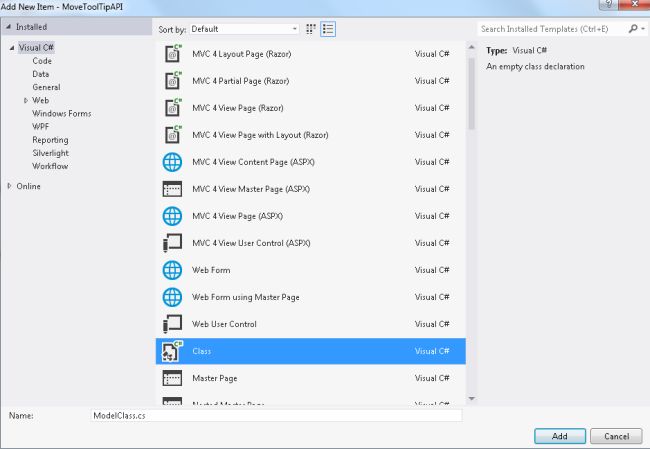Image resolution: width=650 pixels, height=449 pixels.
Task: Click the Cancel button
Action: click(x=616, y=436)
